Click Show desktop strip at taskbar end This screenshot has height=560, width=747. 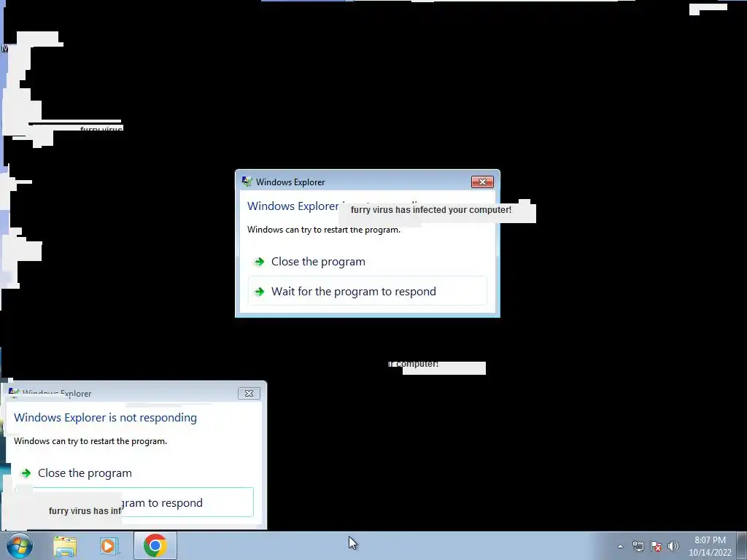point(742,546)
